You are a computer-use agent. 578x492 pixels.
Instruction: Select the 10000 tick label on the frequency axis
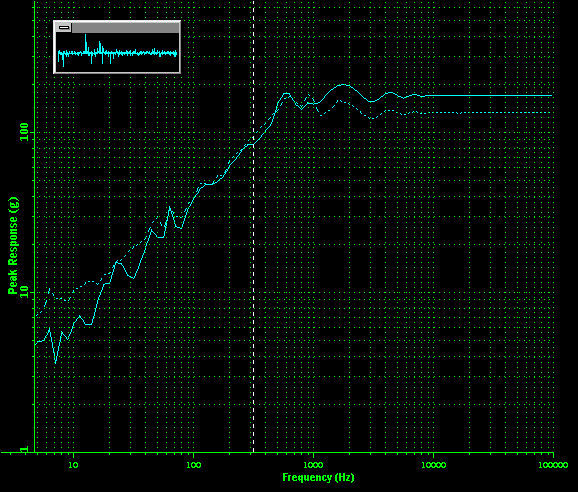[434, 465]
